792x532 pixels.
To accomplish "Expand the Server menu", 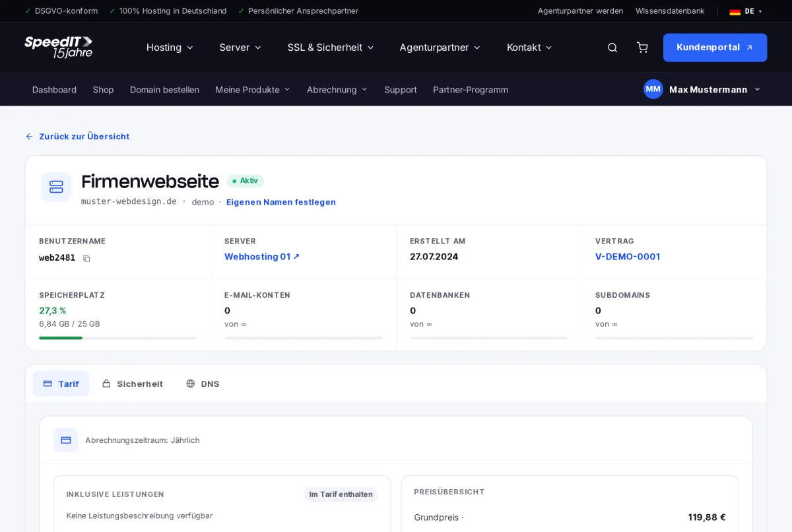I will [240, 48].
